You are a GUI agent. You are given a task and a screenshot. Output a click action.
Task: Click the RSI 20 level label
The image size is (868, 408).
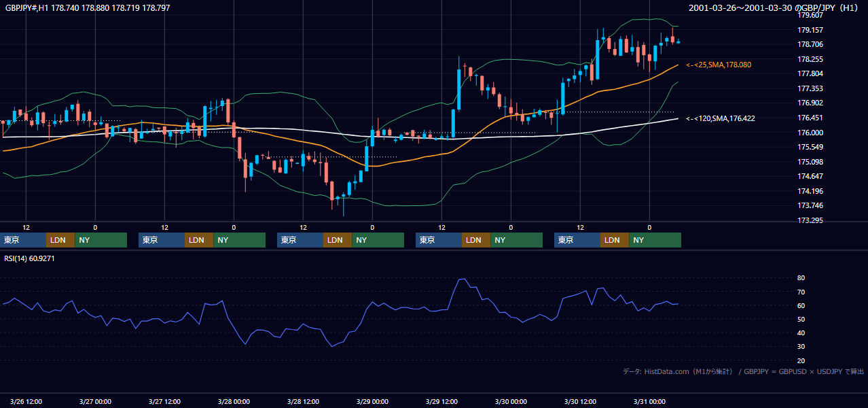(x=801, y=360)
